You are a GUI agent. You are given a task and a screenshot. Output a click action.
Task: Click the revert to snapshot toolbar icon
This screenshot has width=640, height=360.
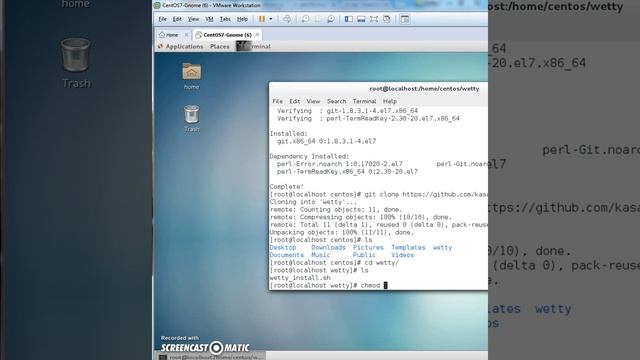[318, 19]
